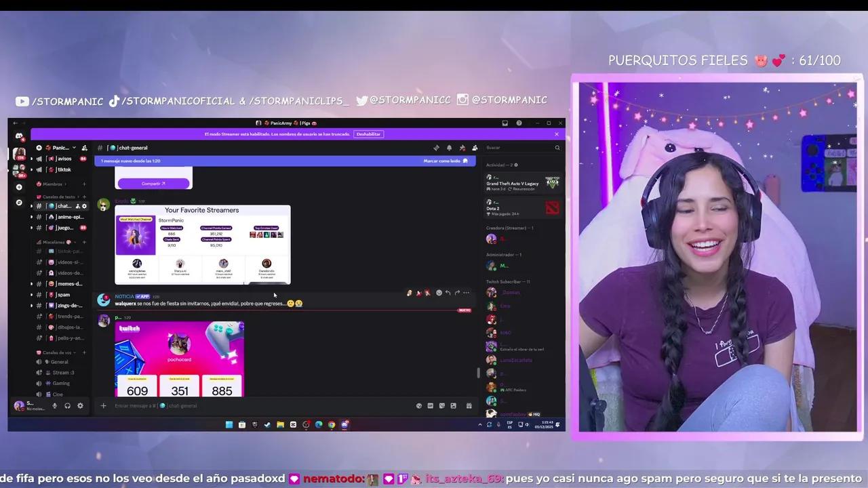This screenshot has width=868, height=488.
Task: Open the zings-de channel
Action: [x=61, y=306]
